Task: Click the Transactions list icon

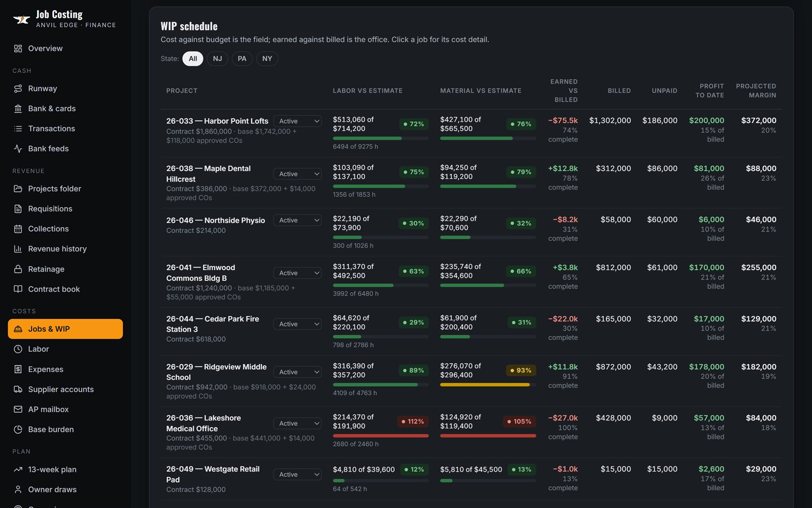Action: [18, 129]
